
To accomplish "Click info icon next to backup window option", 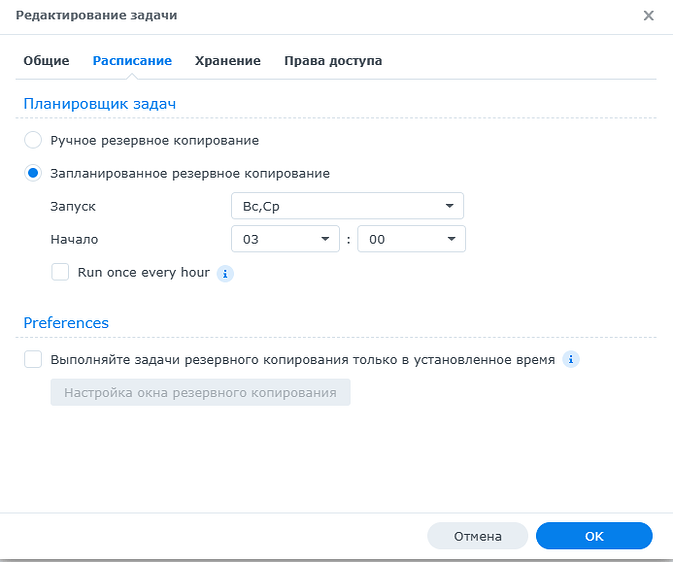I will (570, 360).
